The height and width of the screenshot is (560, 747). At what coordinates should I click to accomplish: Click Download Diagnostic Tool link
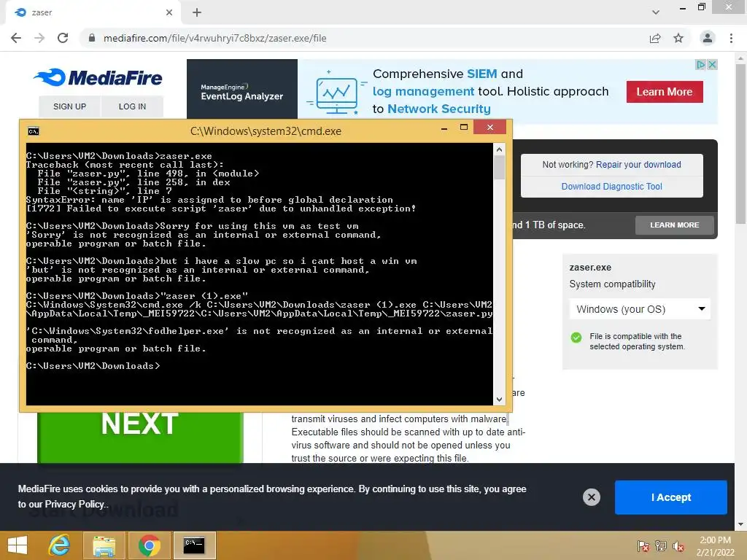[612, 187]
